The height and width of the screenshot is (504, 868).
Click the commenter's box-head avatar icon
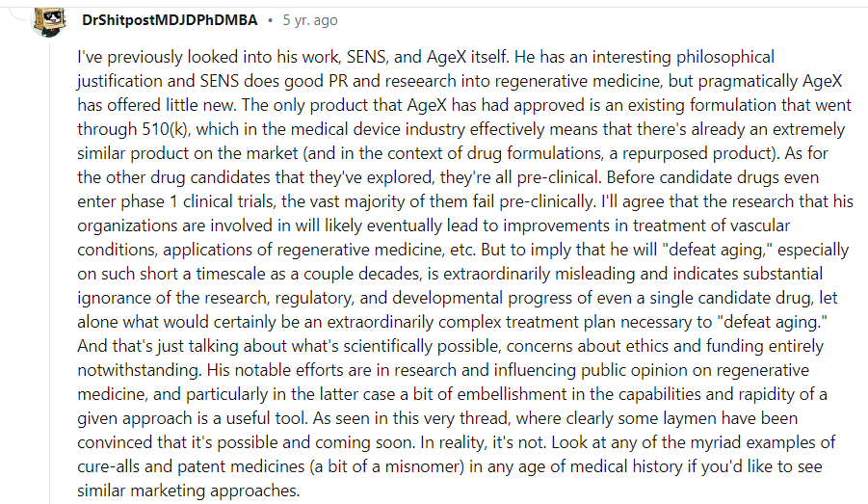point(48,19)
